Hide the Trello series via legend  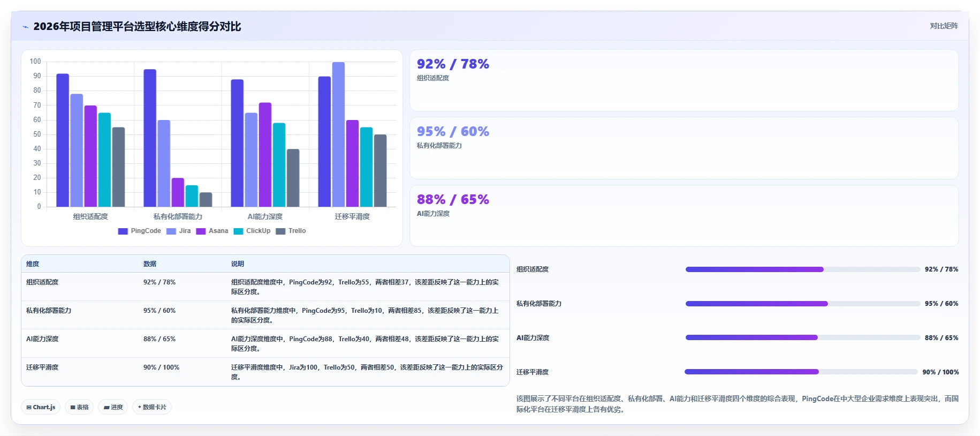(291, 231)
